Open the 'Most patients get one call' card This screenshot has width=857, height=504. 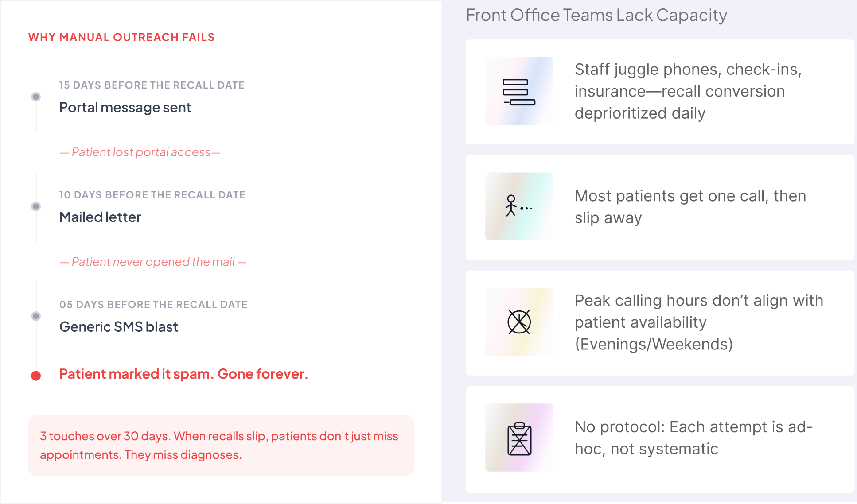[660, 207]
